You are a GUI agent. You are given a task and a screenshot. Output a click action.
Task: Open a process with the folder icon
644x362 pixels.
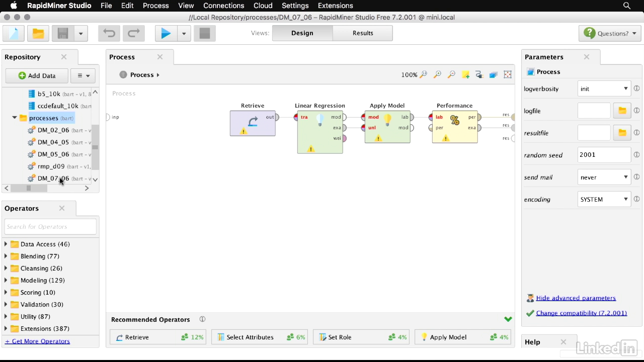[x=38, y=33]
